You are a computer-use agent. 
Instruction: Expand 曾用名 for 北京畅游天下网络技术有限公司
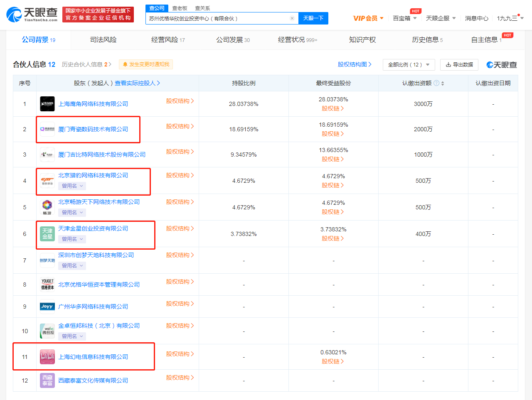pyautogui.click(x=72, y=213)
